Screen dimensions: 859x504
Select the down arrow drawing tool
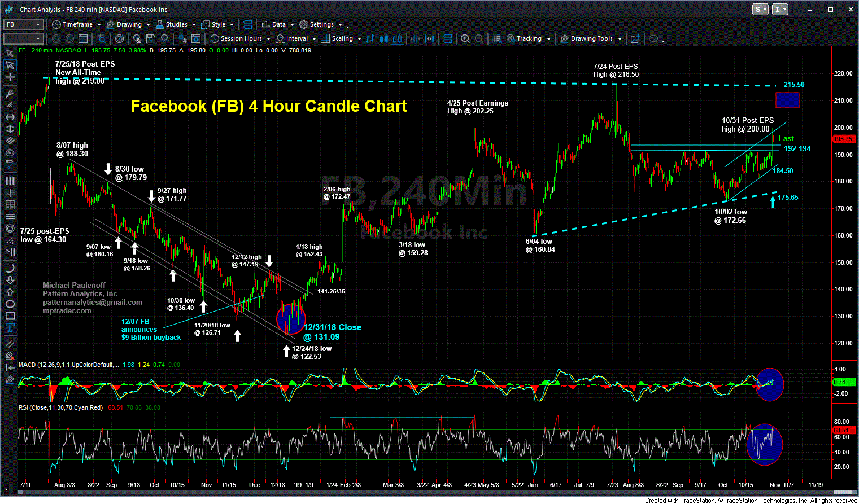(x=10, y=280)
